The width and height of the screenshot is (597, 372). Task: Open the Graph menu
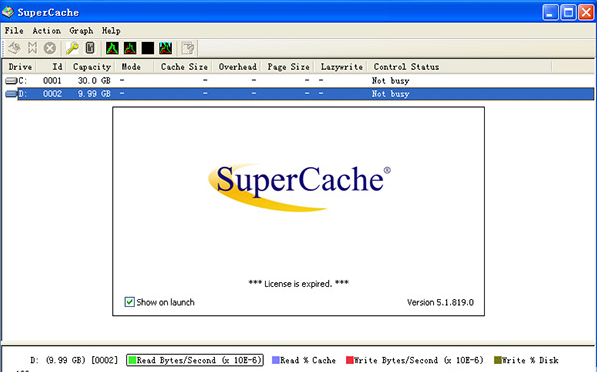[81, 30]
